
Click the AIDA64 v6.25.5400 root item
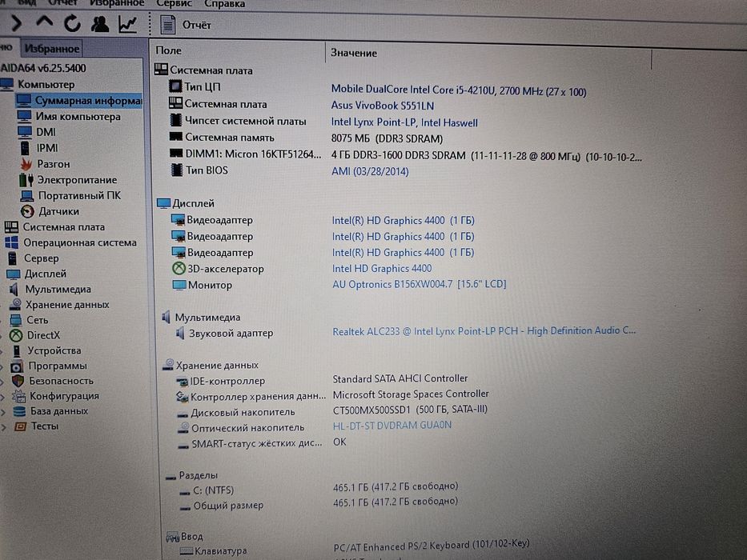click(x=43, y=68)
